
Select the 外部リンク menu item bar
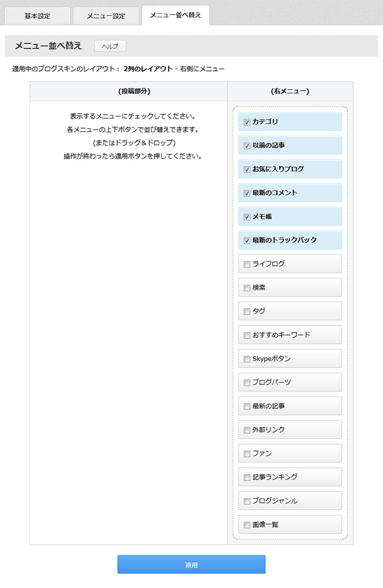(x=290, y=430)
